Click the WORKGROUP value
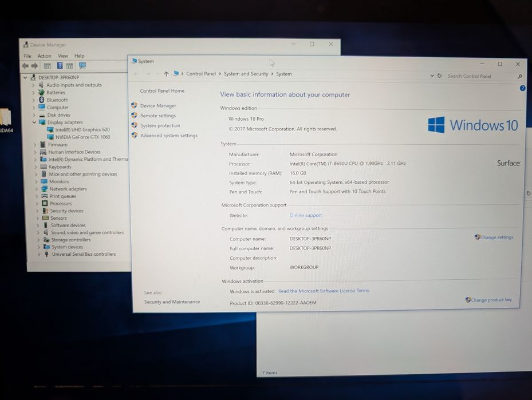Image resolution: width=532 pixels, height=400 pixels. (x=304, y=267)
